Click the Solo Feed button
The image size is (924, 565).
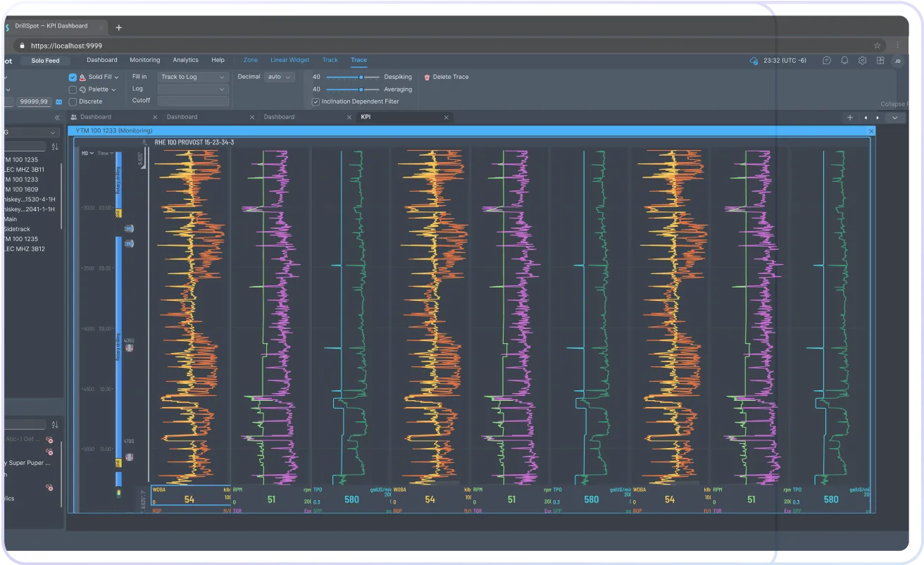point(46,61)
